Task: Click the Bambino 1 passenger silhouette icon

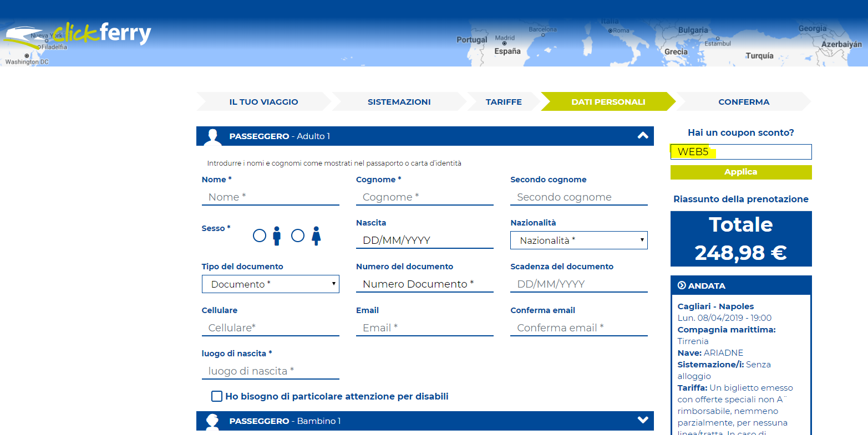Action: [x=212, y=422]
